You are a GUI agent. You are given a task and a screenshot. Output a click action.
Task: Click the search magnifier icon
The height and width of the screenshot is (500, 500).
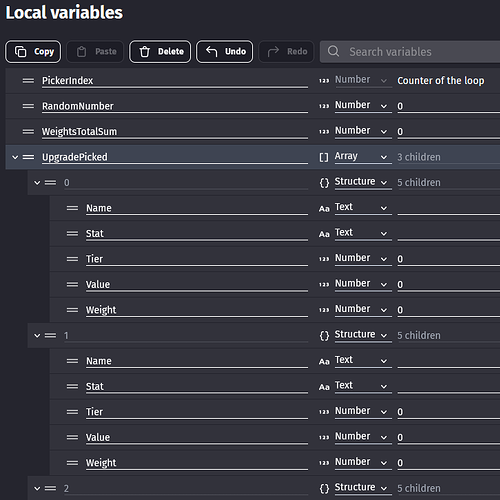333,51
